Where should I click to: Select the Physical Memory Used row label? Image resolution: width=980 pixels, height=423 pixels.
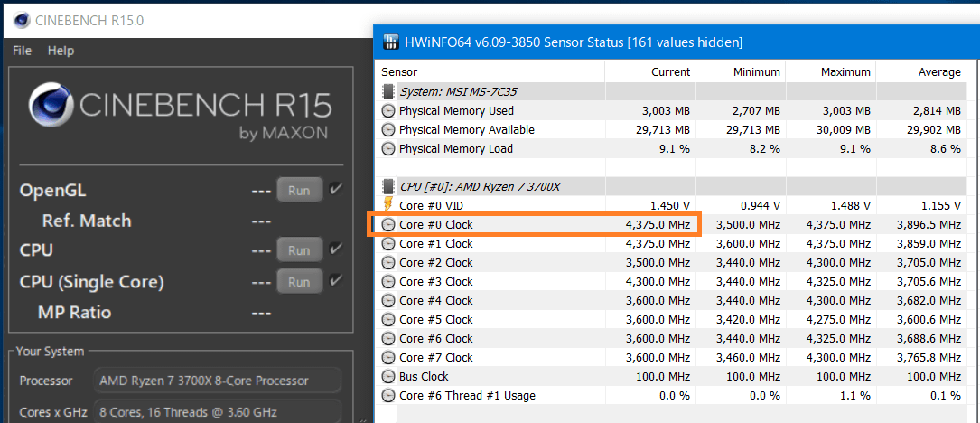[x=456, y=111]
